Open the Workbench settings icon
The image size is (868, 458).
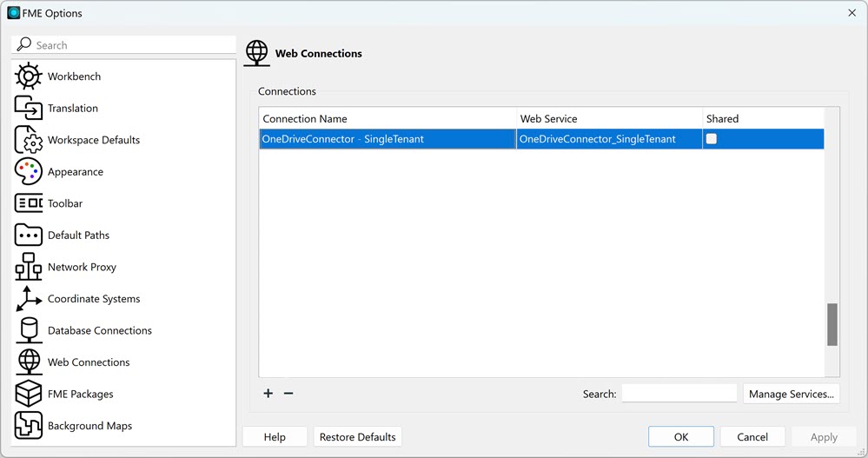(28, 76)
